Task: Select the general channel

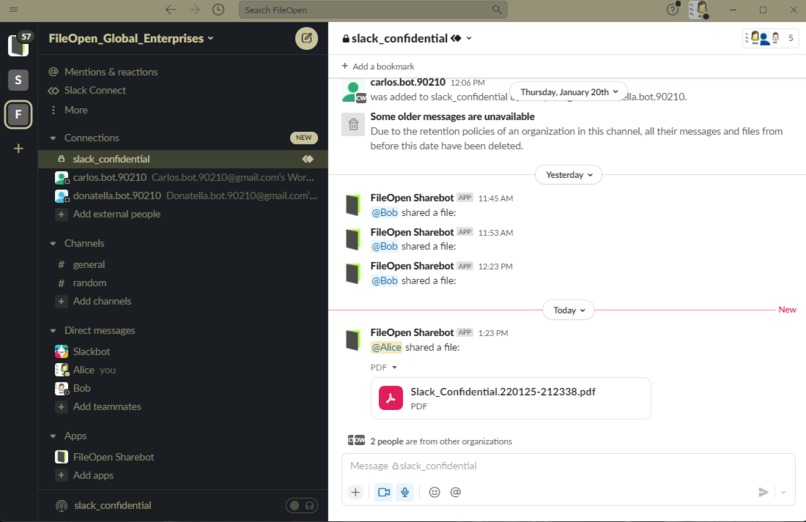Action: [182, 265]
